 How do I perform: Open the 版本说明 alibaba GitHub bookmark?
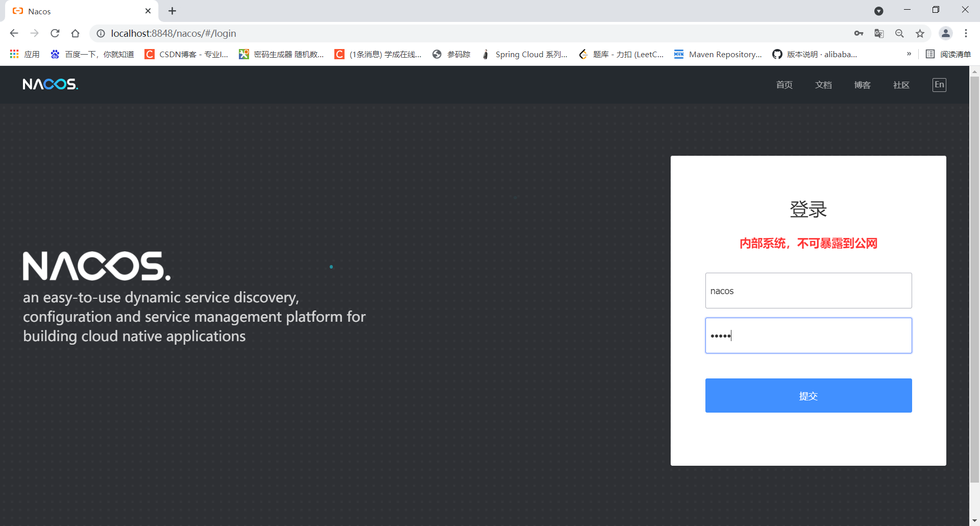pos(815,54)
